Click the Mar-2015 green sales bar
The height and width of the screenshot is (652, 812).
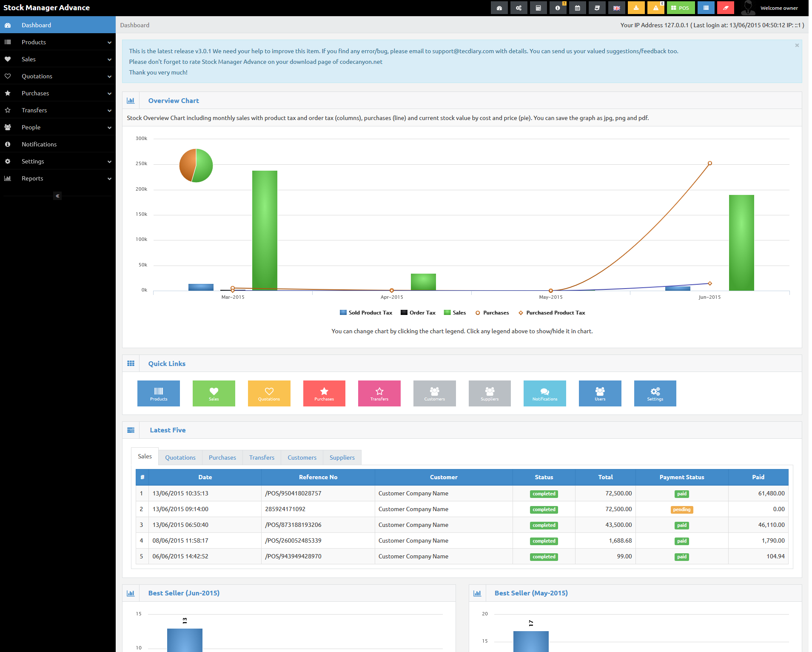(x=265, y=230)
